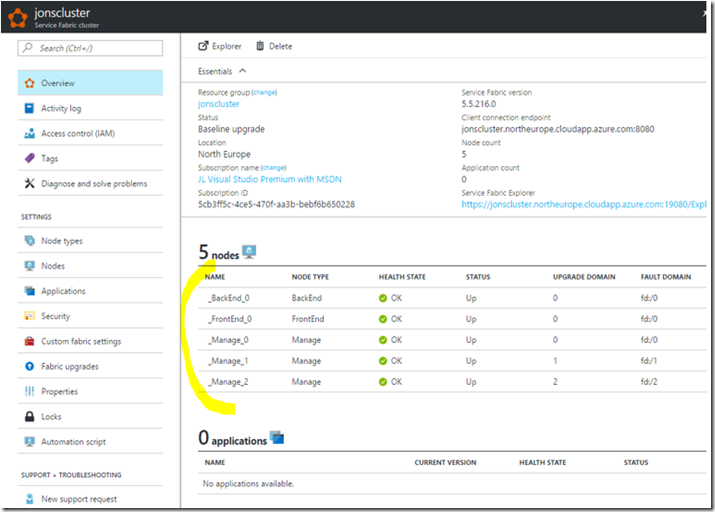Click change link next to Resource group
Viewport: 715px width, 512px height.
(264, 93)
